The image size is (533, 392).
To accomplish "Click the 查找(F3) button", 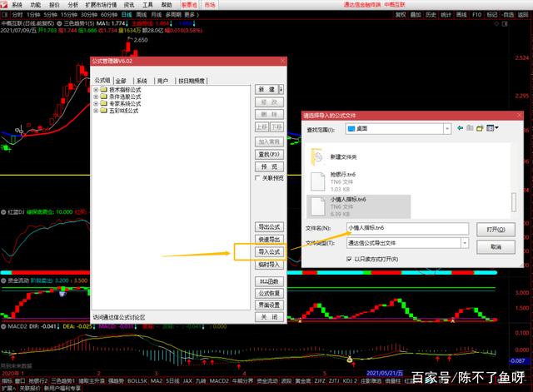I will [x=269, y=154].
